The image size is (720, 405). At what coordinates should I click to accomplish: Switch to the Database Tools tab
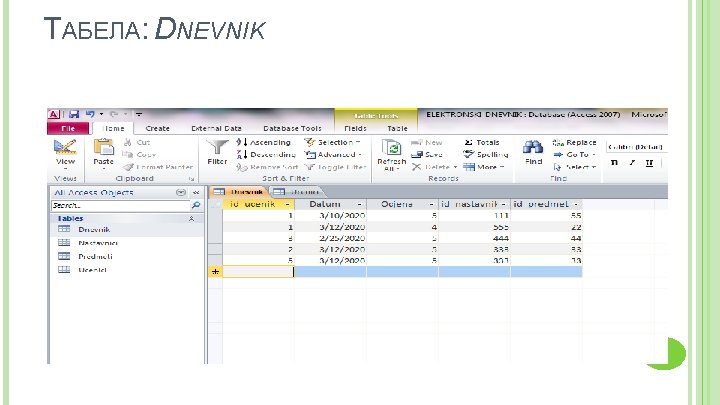tap(292, 128)
